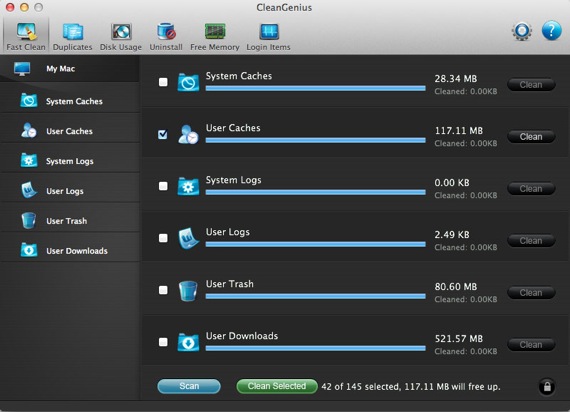This screenshot has height=412, width=570.
Task: Click the 521.57 MB size value
Action: [459, 339]
